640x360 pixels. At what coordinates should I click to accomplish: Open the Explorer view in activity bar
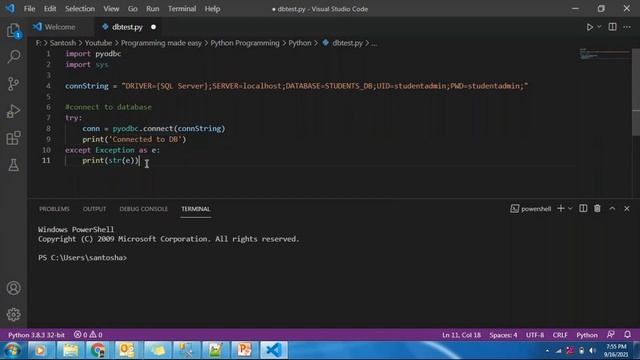pyautogui.click(x=13, y=31)
